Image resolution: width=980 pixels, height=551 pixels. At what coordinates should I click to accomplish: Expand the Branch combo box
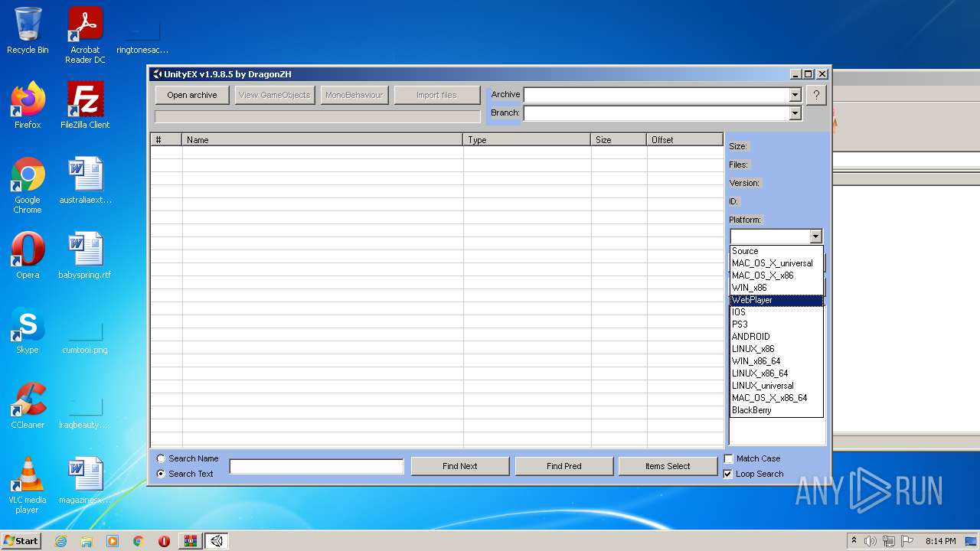click(795, 113)
